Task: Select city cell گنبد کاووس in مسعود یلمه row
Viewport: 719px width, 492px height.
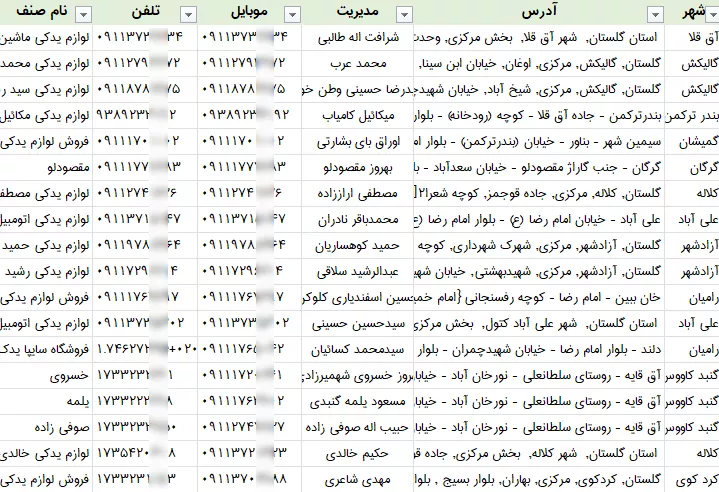Action: (x=692, y=402)
